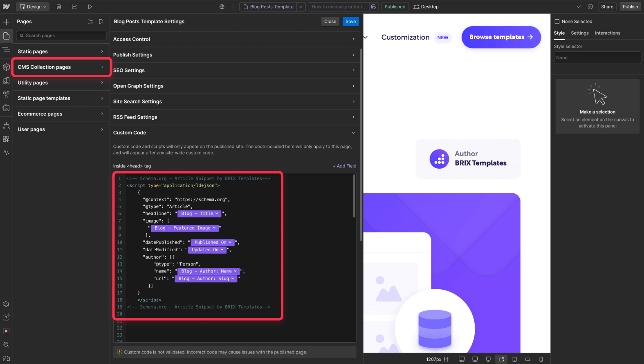Click the Style selector None field

(597, 58)
